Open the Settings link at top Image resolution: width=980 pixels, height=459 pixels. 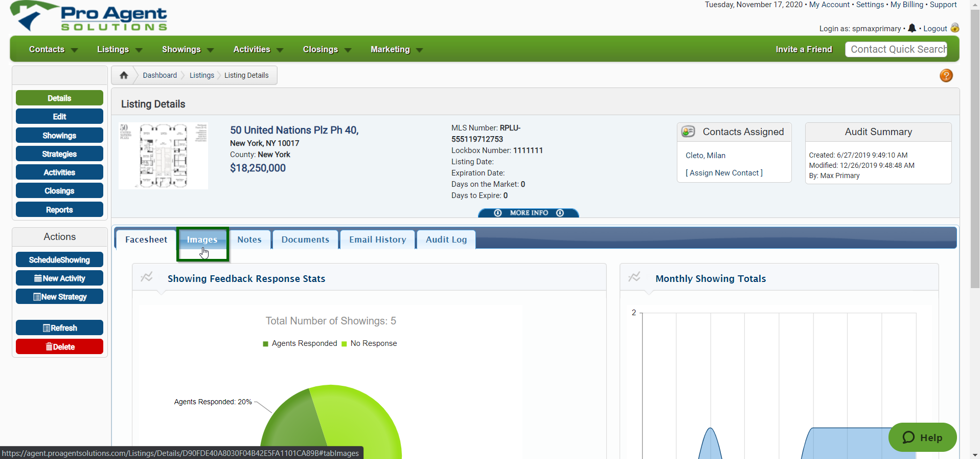(870, 5)
